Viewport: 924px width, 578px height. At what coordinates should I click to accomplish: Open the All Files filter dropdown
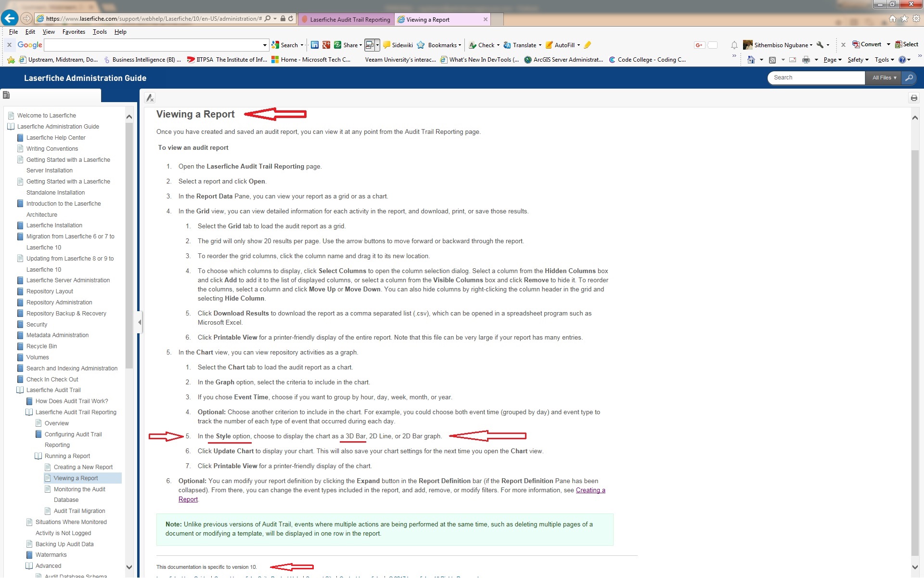884,78
